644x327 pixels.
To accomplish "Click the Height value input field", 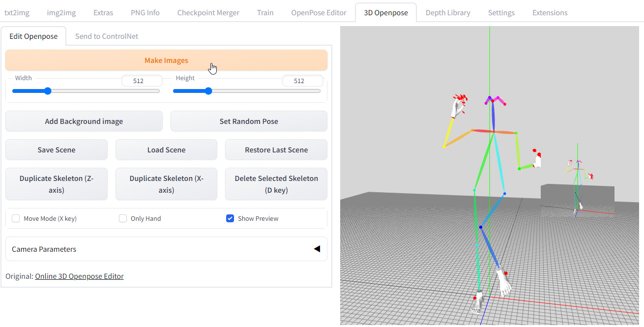I will [x=303, y=81].
